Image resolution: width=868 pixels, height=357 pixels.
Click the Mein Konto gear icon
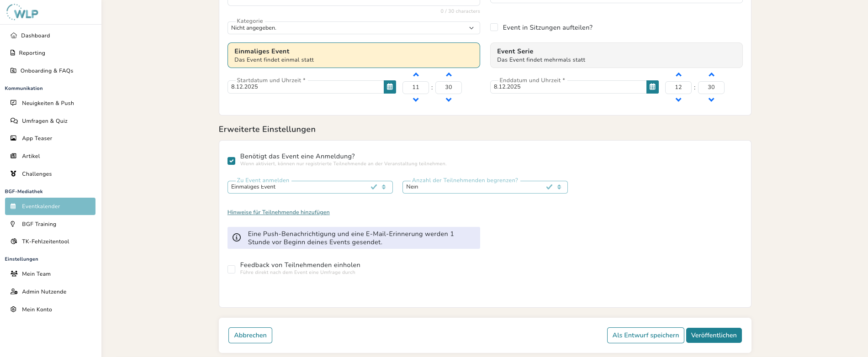[x=13, y=309]
